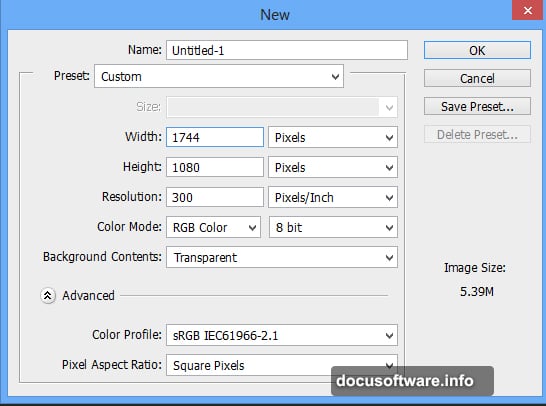Open the Height units dropdown
The width and height of the screenshot is (546, 406).
click(333, 167)
